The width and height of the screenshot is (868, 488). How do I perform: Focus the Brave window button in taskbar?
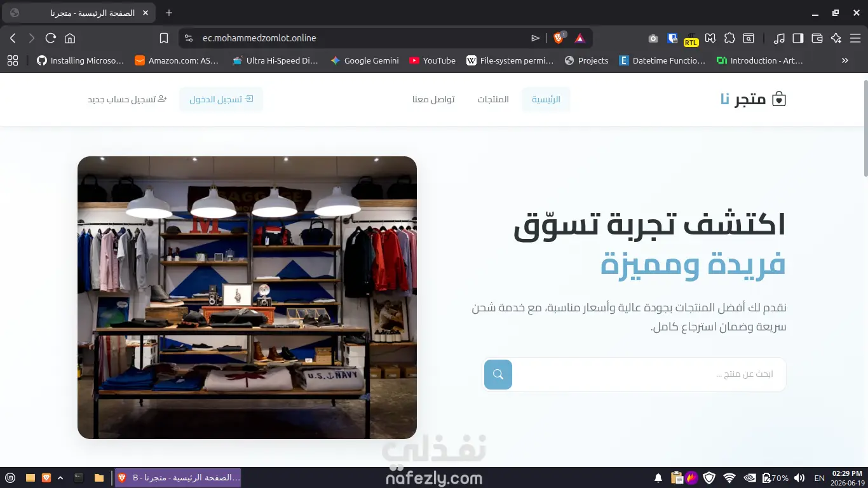pyautogui.click(x=178, y=478)
